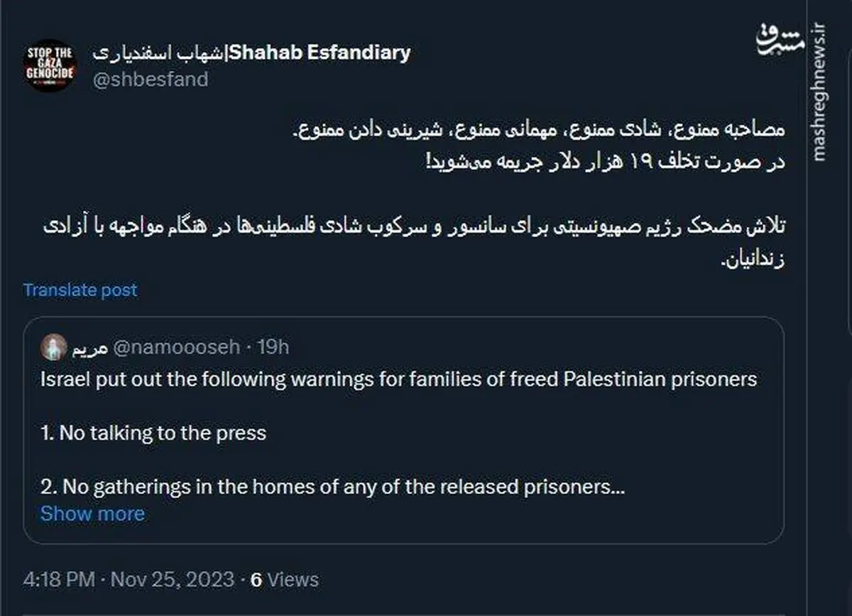Open مریم's small profile picture in quoted tweet
This screenshot has width=852, height=616.
(53, 346)
